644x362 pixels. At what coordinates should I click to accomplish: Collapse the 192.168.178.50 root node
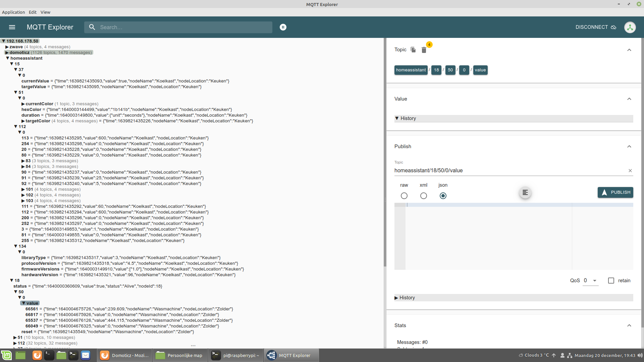pos(4,41)
